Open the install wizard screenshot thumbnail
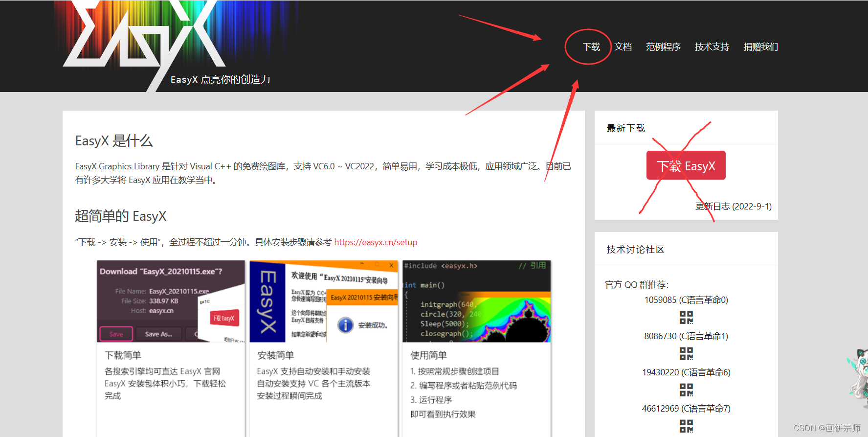Viewport: 868px width, 437px height. (324, 301)
